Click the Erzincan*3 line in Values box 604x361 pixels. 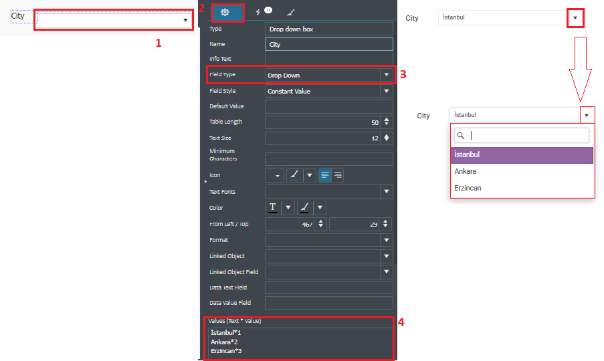point(226,351)
